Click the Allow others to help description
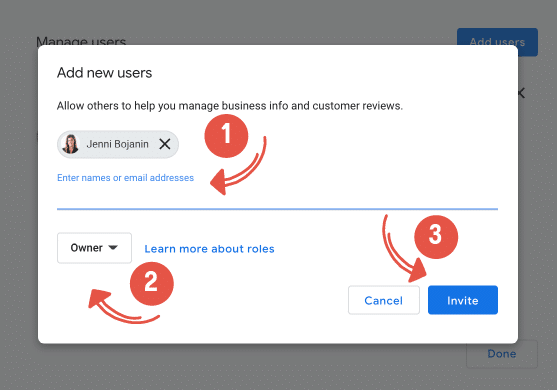 (x=230, y=106)
